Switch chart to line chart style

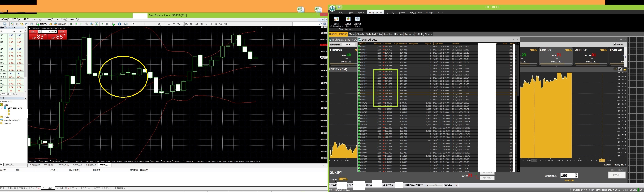81,24
